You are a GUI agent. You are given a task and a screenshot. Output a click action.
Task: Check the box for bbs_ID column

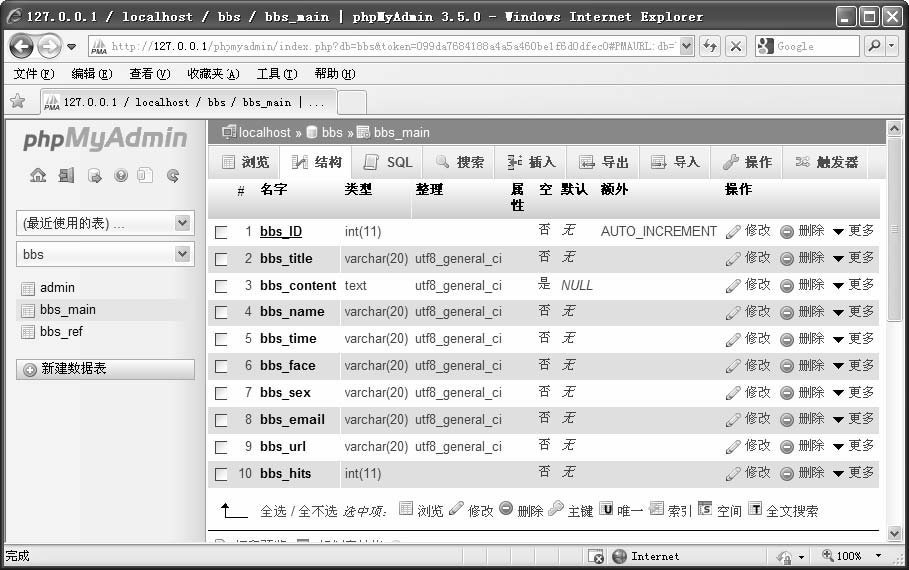[x=221, y=232]
